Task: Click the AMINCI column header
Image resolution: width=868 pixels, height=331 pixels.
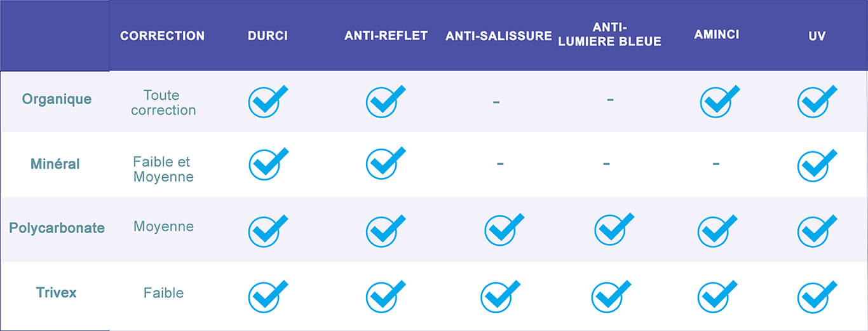Action: pyautogui.click(x=717, y=34)
